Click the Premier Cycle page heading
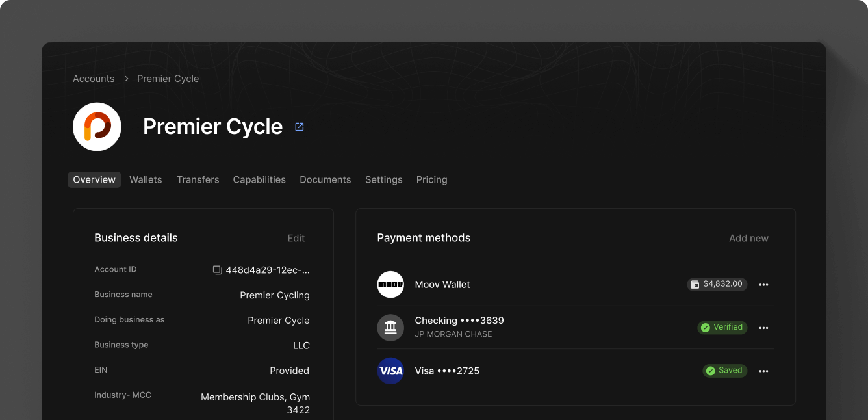The image size is (868, 420). (x=212, y=127)
